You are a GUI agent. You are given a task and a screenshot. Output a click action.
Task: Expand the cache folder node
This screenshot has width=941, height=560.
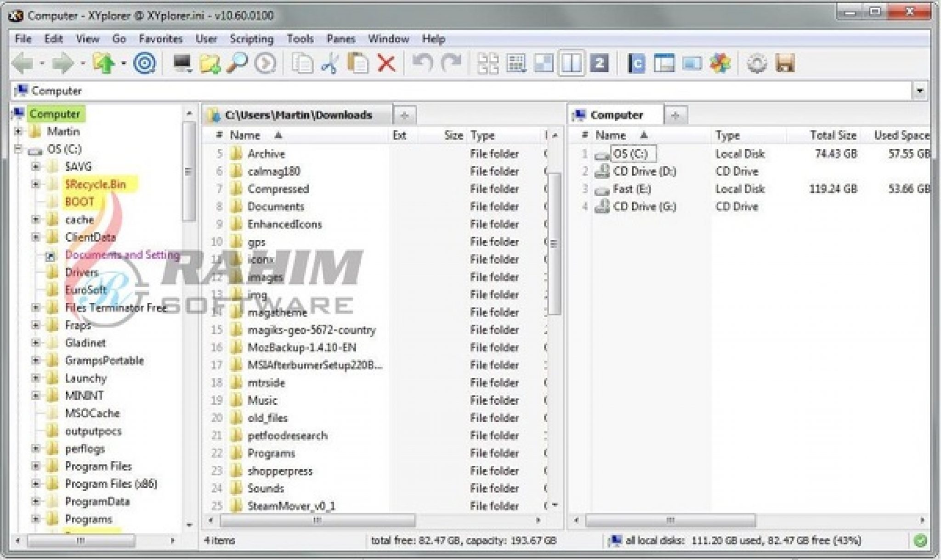coord(36,219)
